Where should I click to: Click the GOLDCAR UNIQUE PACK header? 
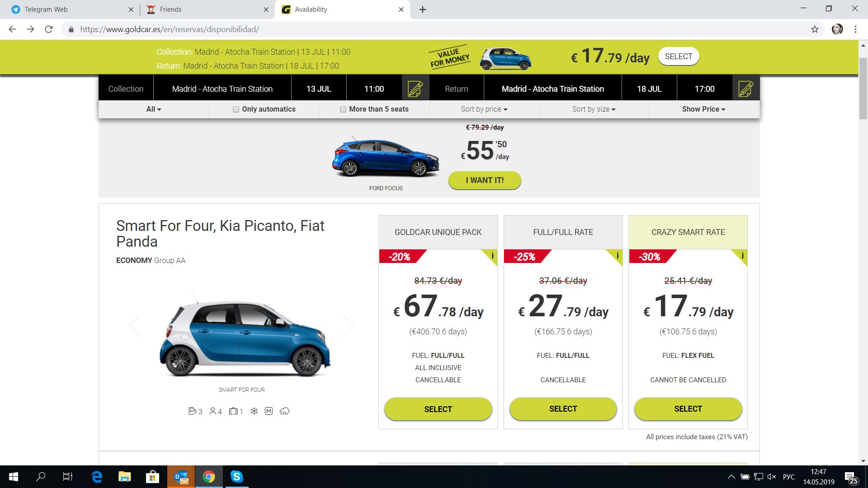coord(438,232)
